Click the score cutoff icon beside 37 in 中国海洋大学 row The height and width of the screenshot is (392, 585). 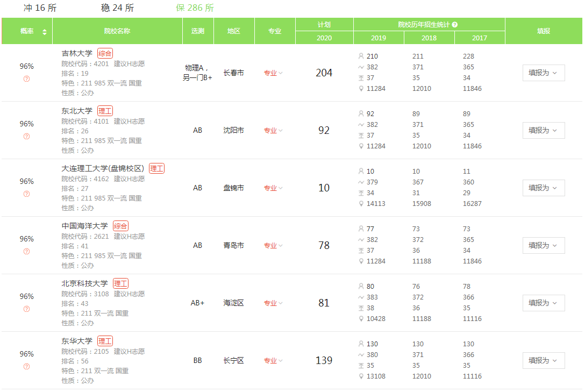coord(361,250)
